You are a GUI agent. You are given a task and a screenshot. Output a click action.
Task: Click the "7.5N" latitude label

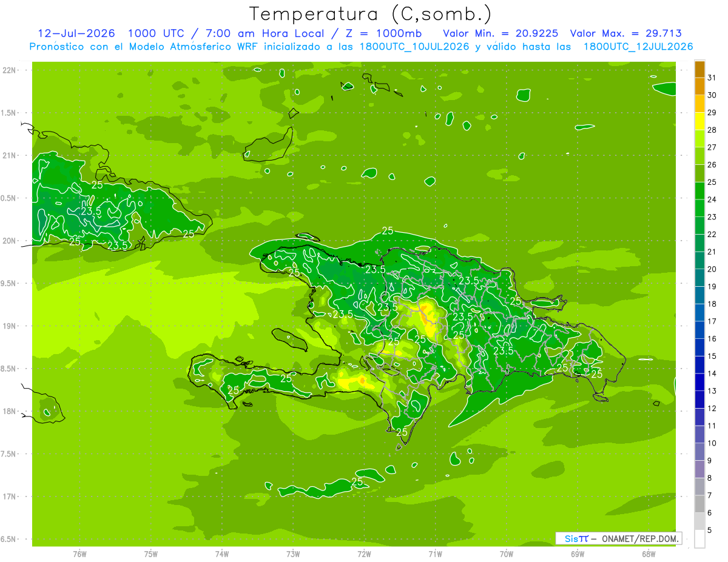pyautogui.click(x=9, y=454)
